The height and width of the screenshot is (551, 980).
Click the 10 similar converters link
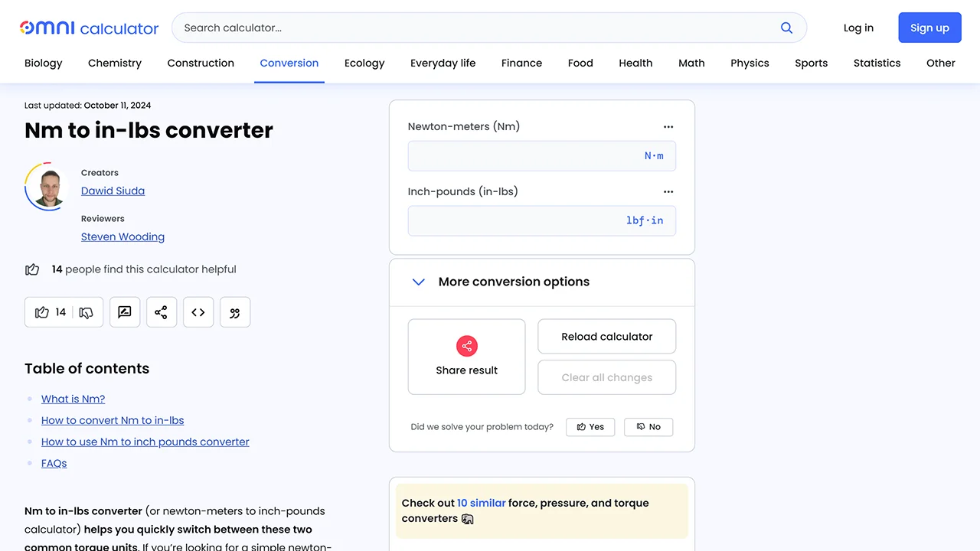481,503
